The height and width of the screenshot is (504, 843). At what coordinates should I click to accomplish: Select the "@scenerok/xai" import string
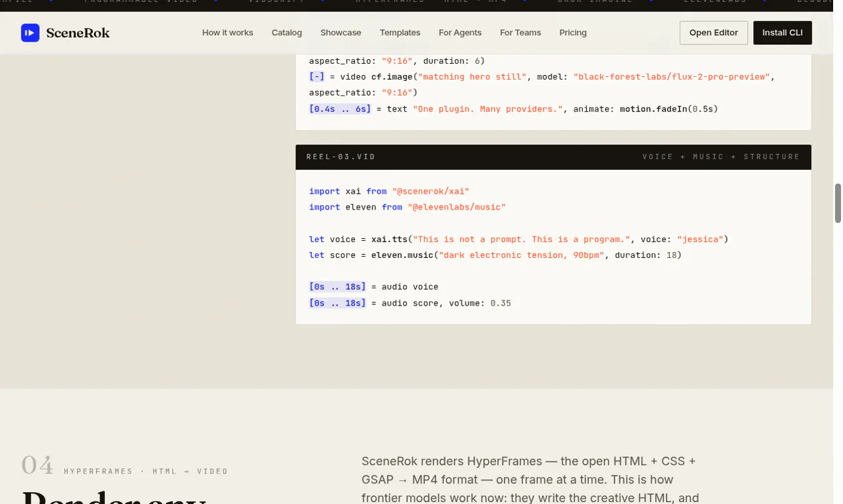tap(431, 191)
